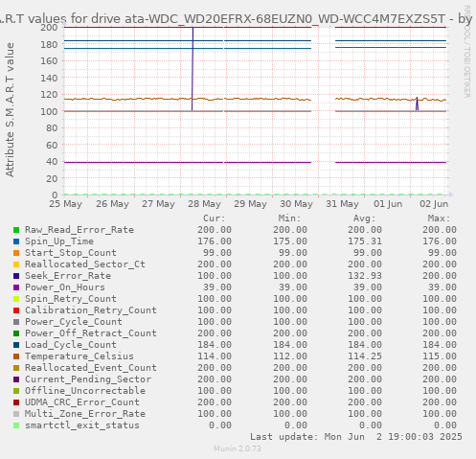Select the Power_Cycle_Count legend label
Viewport: 476px width, 459px height.
[74, 322]
